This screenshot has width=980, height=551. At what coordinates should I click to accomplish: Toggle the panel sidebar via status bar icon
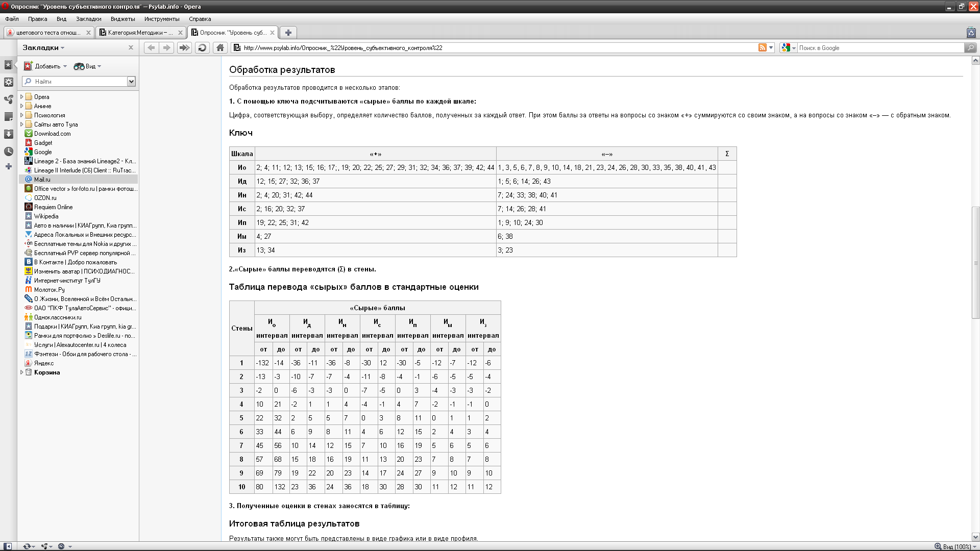coord(8,546)
